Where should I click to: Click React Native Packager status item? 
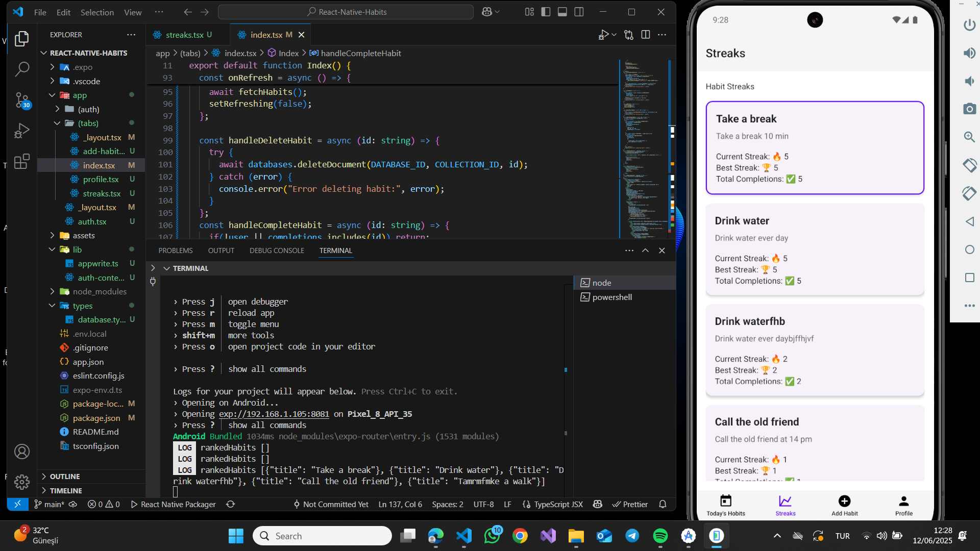tap(174, 504)
